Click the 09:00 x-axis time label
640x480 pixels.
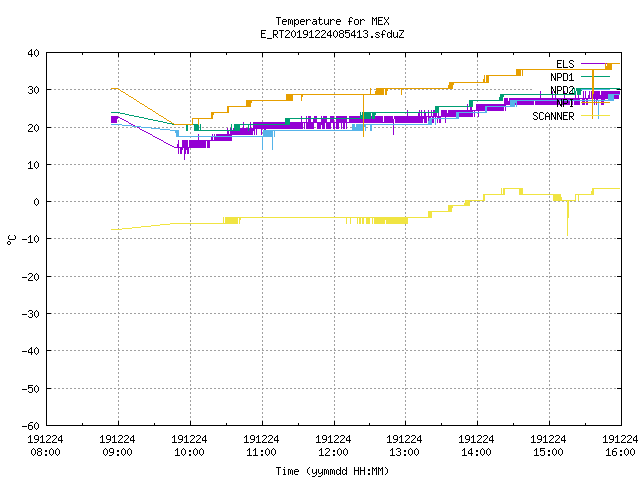click(x=117, y=452)
